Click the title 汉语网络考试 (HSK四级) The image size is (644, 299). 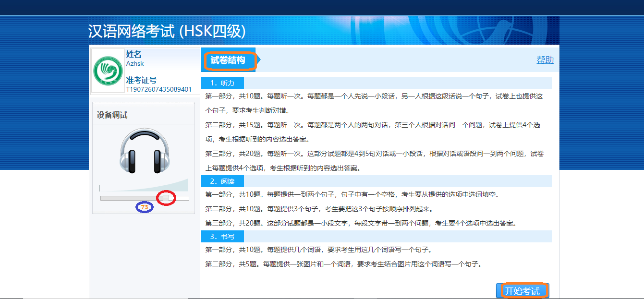(x=167, y=31)
